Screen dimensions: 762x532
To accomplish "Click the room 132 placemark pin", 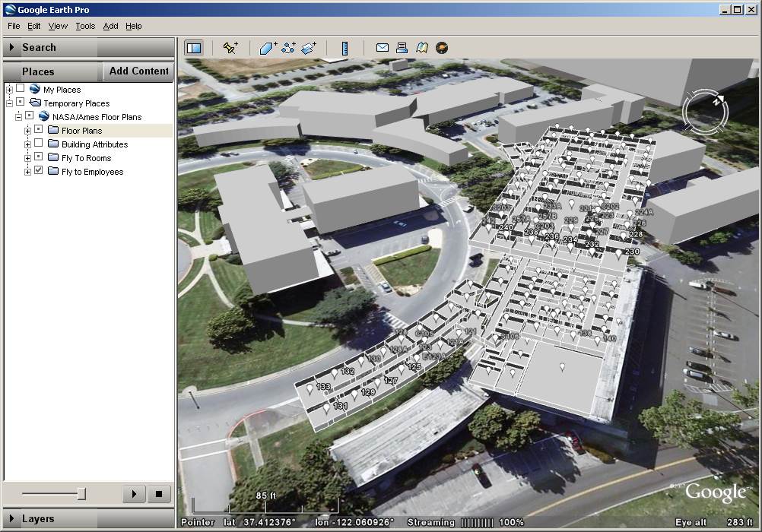I will (335, 374).
